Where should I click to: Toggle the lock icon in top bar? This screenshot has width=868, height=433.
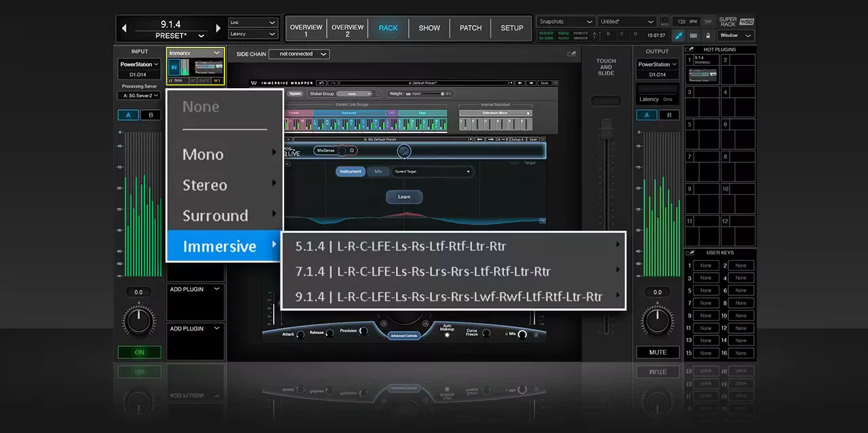(708, 35)
